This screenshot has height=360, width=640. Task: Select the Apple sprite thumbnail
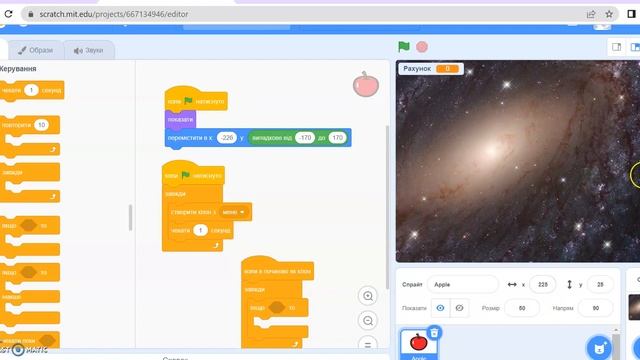(418, 344)
